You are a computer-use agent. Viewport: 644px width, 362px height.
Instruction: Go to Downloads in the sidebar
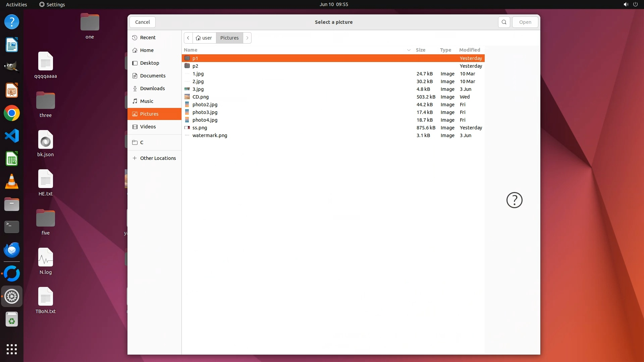(x=152, y=88)
